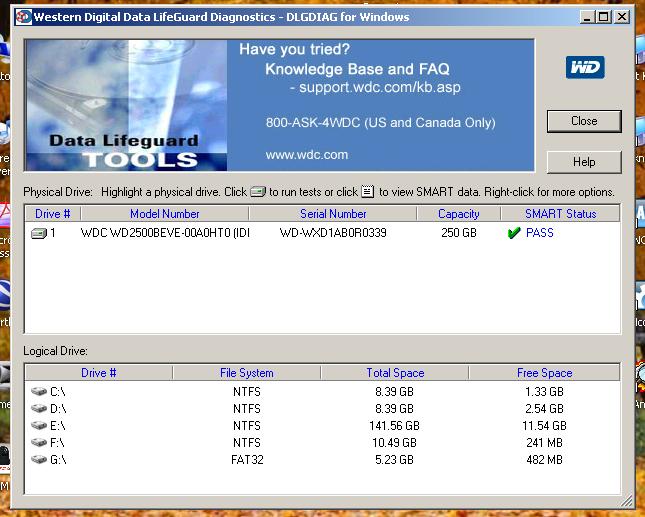Click the Close button
Screen dimensions: 645x517
[584, 121]
